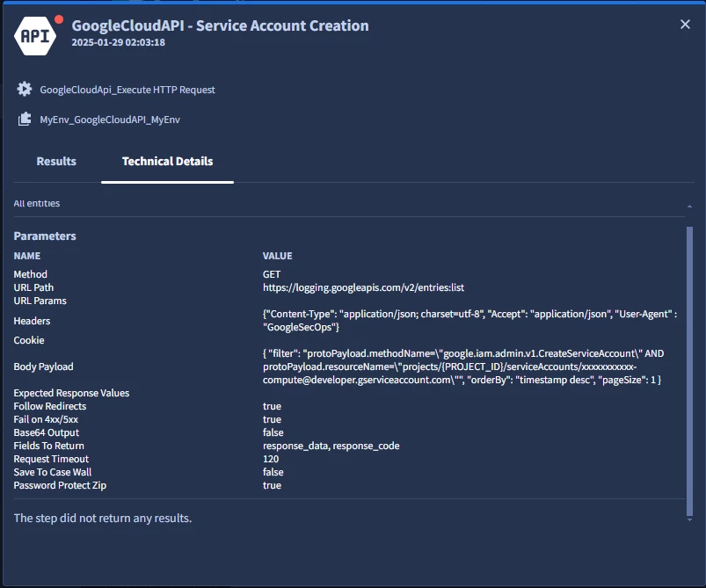
Task: Click the timestamp 2025-01-29 02:03:18
Action: click(x=119, y=42)
